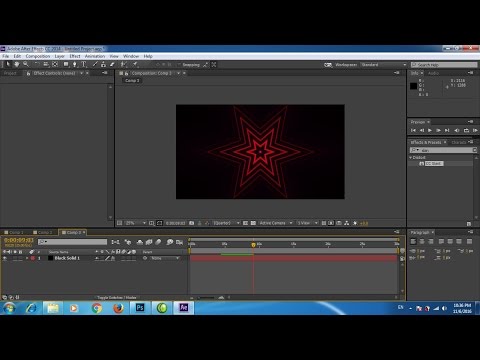Viewport: 480px width, 360px height.
Task: Open Photoshop from the taskbar
Action: coord(140,307)
